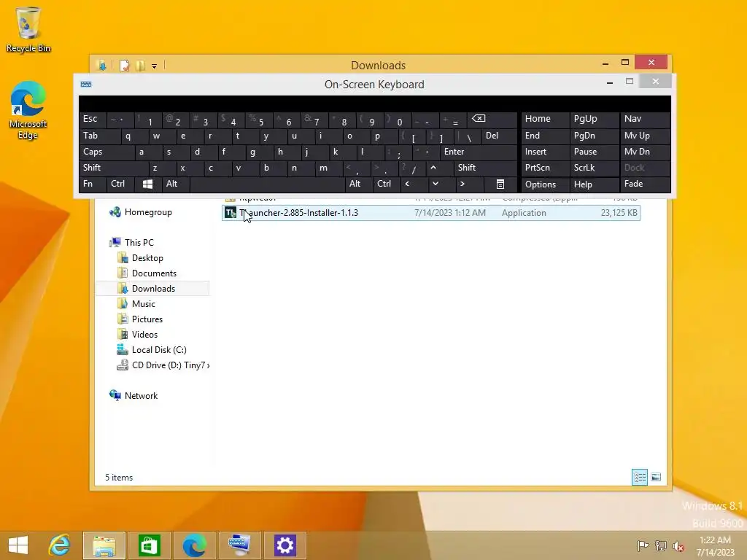Click the Windows Start button on taskbar
The image size is (747, 560).
18,545
